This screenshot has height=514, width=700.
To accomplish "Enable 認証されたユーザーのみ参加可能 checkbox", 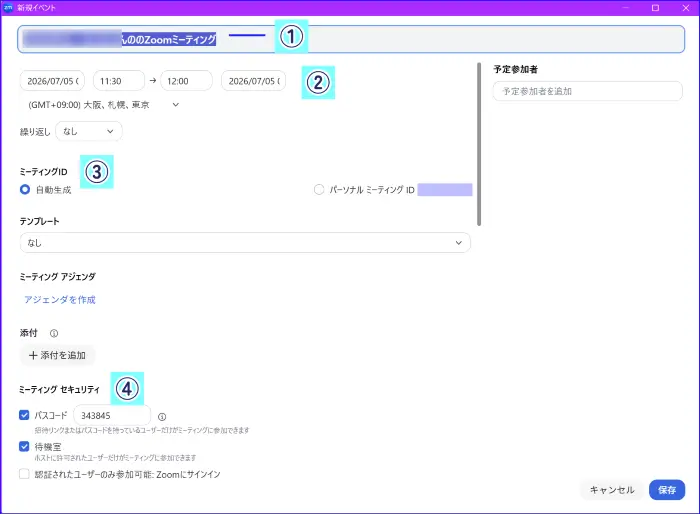I will pos(24,474).
